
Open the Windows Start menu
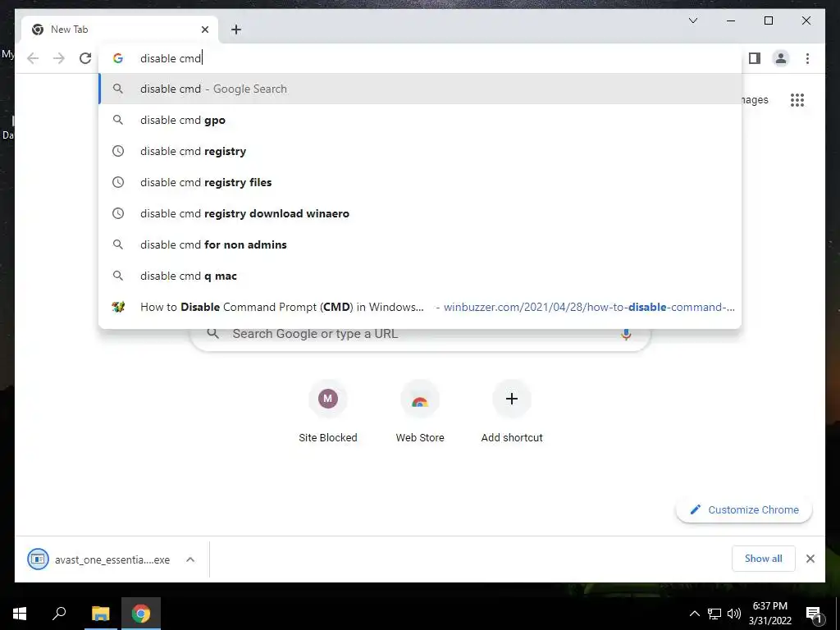click(x=20, y=614)
